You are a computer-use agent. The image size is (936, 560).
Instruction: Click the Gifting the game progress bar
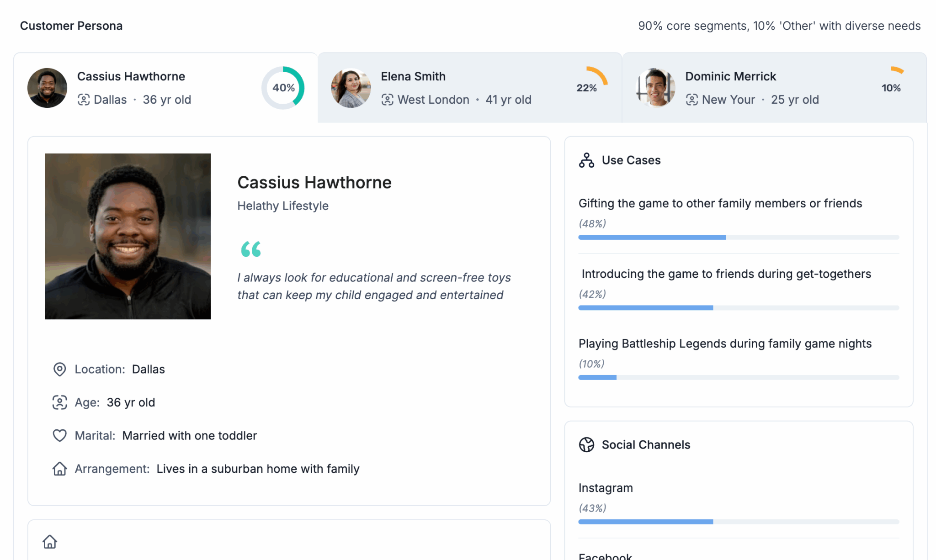click(739, 238)
